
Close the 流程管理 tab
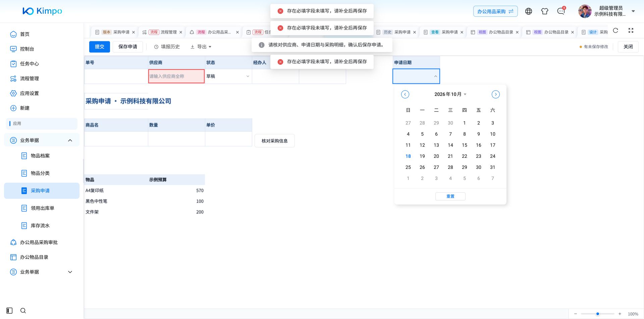pos(181,32)
